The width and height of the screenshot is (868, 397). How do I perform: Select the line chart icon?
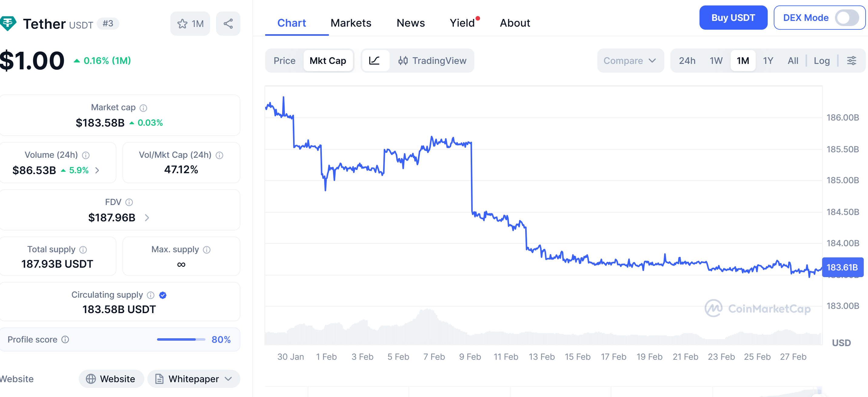tap(375, 61)
